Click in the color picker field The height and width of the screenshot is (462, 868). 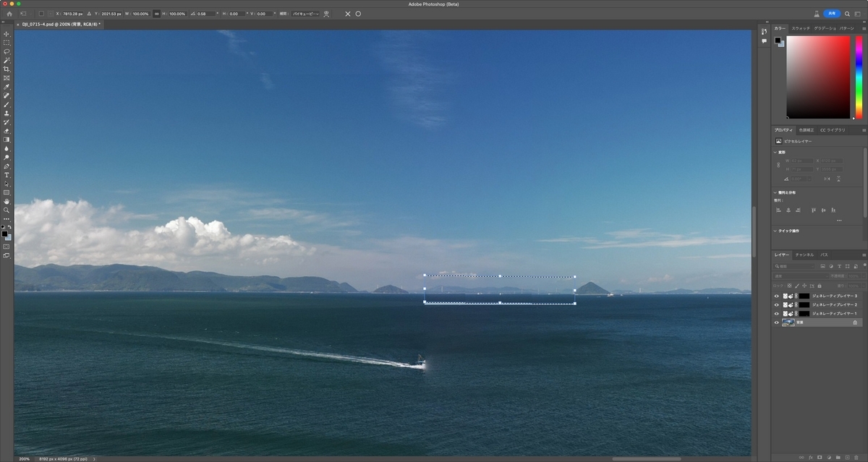click(818, 77)
